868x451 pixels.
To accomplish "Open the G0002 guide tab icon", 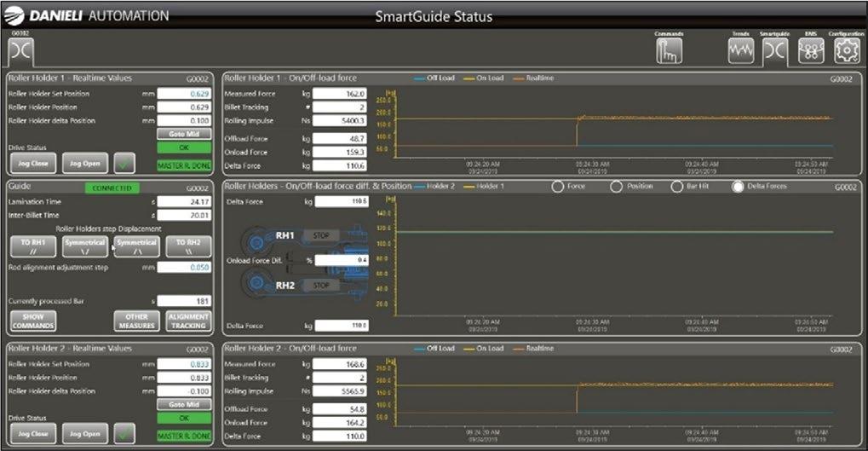I will 21,51.
